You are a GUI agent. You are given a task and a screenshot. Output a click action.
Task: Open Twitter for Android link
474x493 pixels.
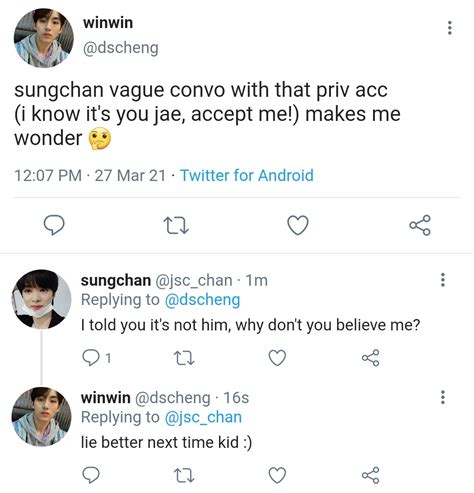(247, 175)
